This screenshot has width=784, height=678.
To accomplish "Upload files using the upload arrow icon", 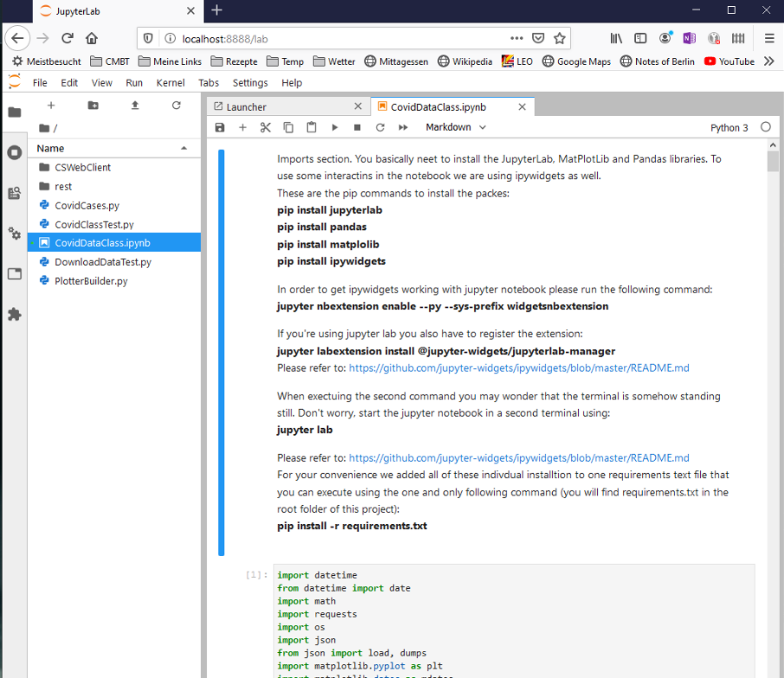I will coord(135,106).
